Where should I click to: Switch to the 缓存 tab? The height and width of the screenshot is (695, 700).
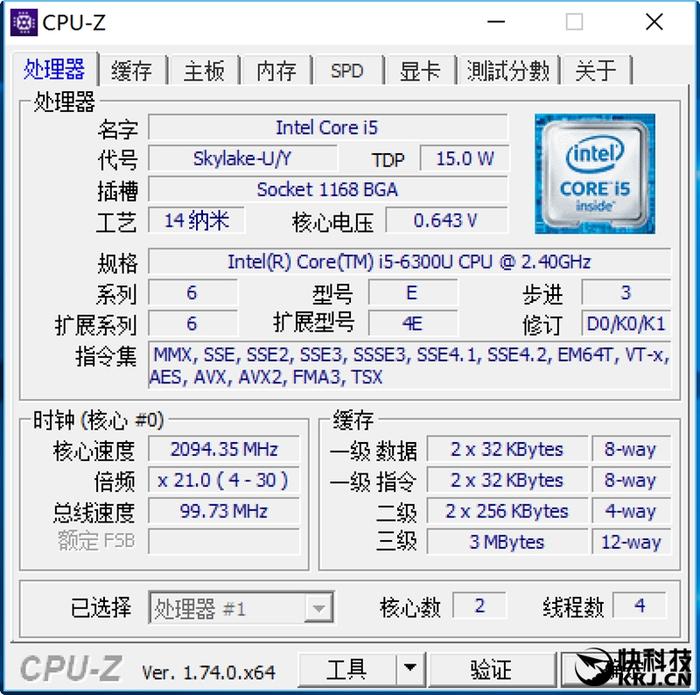pyautogui.click(x=132, y=71)
